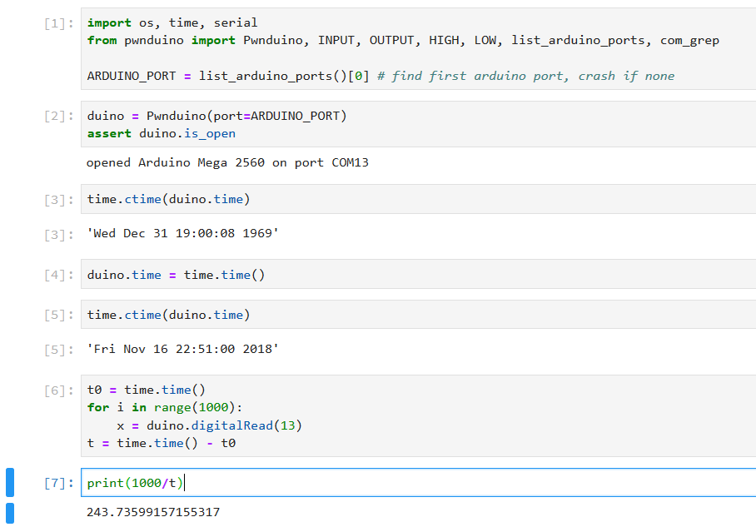
Task: Click code cell 1 with import statements
Action: pyautogui.click(x=419, y=49)
